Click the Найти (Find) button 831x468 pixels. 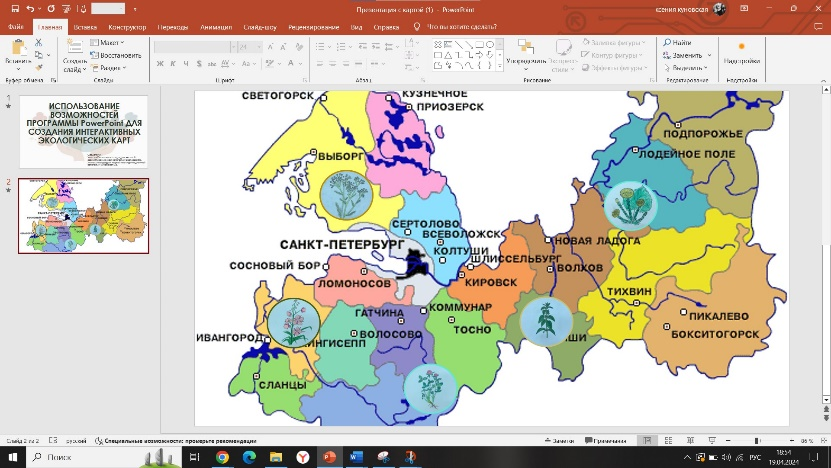tap(677, 43)
